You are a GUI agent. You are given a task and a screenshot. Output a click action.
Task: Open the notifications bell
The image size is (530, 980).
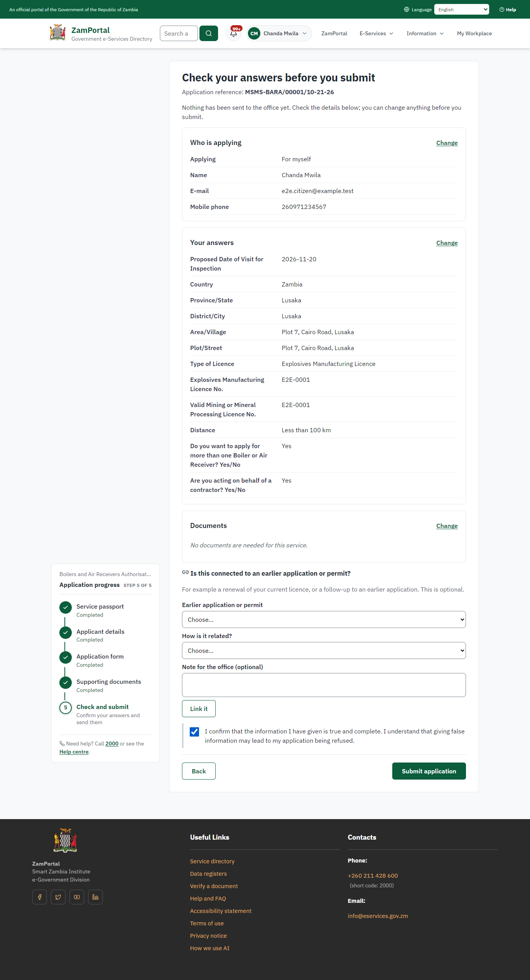234,33
